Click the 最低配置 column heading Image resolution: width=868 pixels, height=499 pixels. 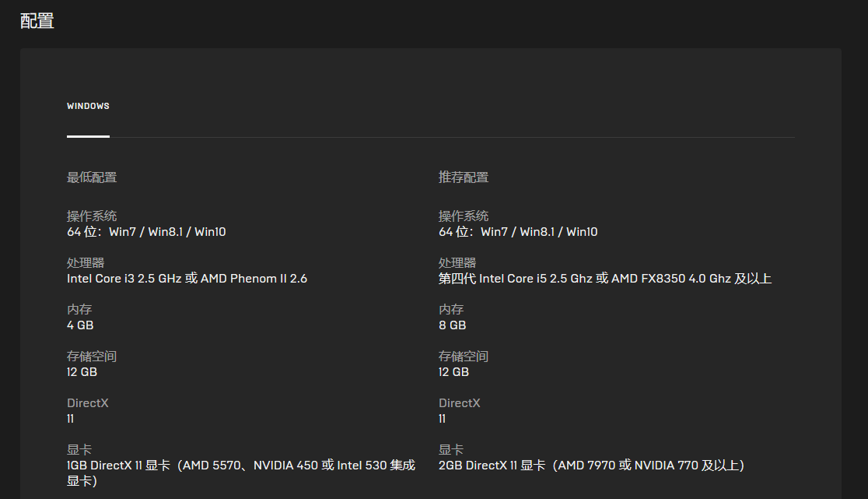point(92,177)
